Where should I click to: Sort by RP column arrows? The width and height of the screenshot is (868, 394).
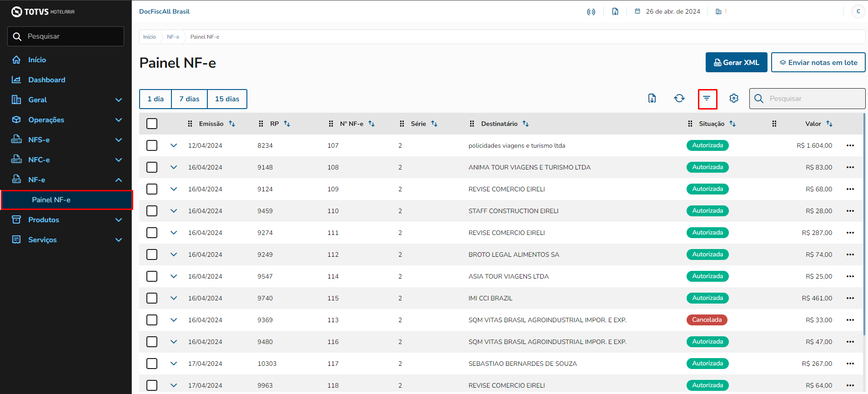tap(287, 124)
